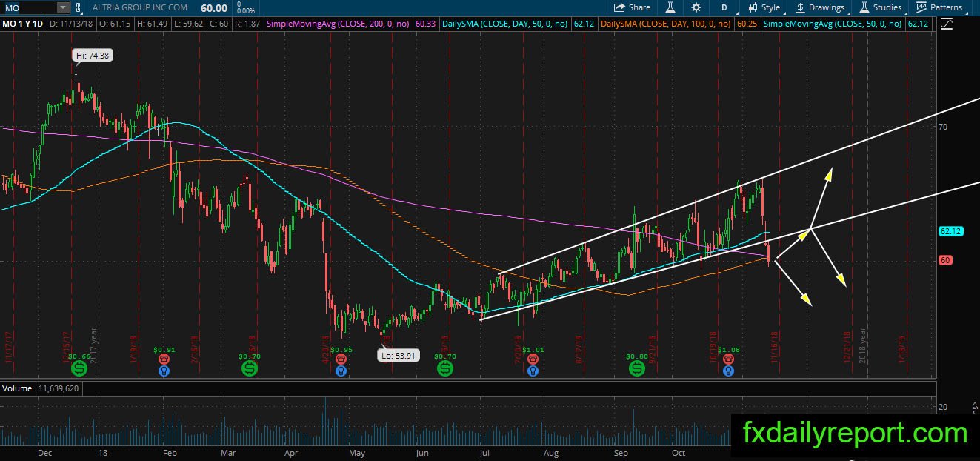Click the SimpleMovingAvg (CLOSE, 50, 0, no) label

(x=833, y=24)
